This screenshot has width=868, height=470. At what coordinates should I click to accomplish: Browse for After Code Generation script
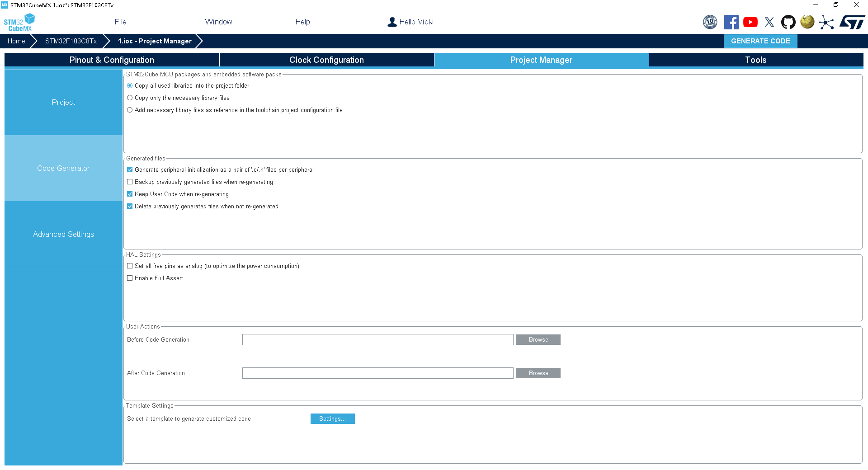(x=538, y=373)
